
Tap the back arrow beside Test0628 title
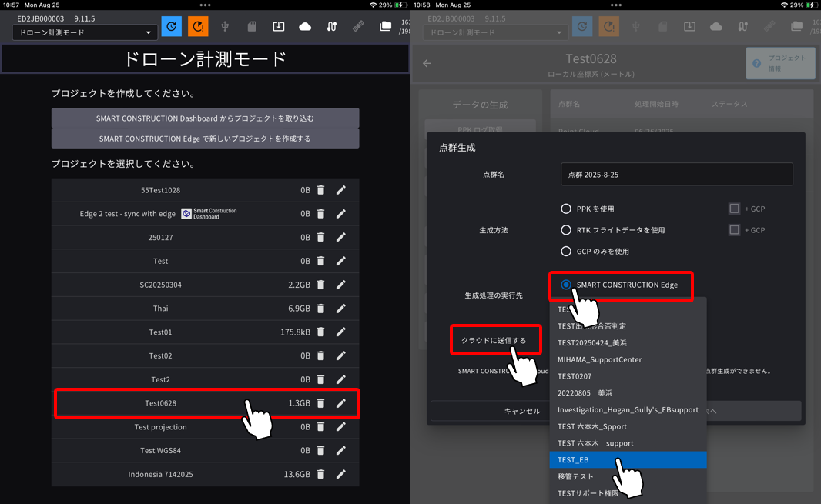click(427, 63)
